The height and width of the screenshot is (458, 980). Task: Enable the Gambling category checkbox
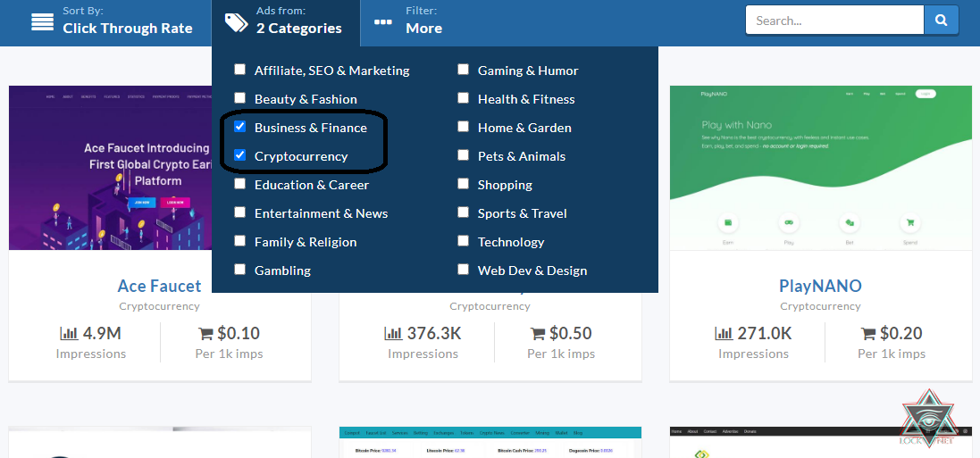(x=239, y=270)
